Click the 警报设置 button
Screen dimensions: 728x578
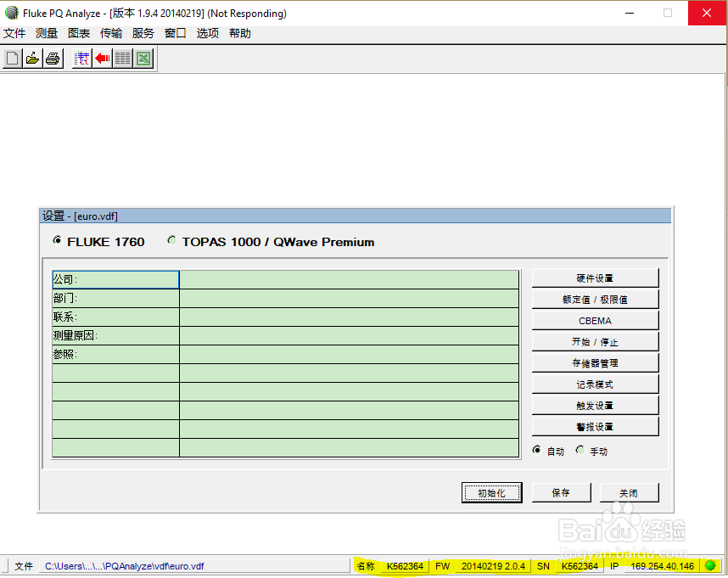596,427
